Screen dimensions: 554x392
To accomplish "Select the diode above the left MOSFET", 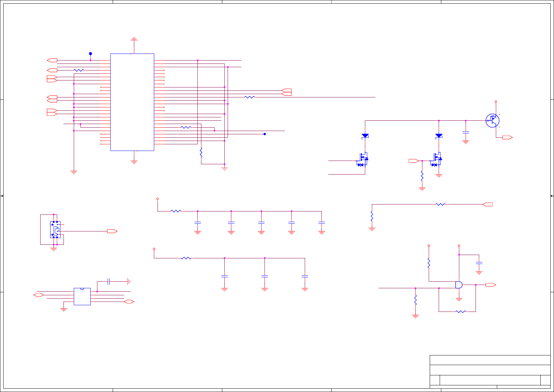I will click(365, 136).
